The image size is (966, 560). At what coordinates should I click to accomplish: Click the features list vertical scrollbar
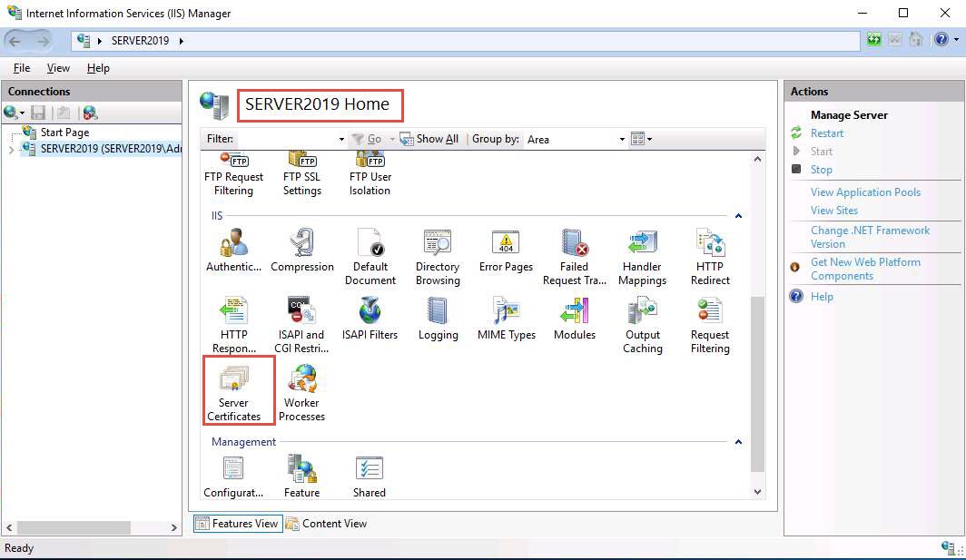[758, 381]
